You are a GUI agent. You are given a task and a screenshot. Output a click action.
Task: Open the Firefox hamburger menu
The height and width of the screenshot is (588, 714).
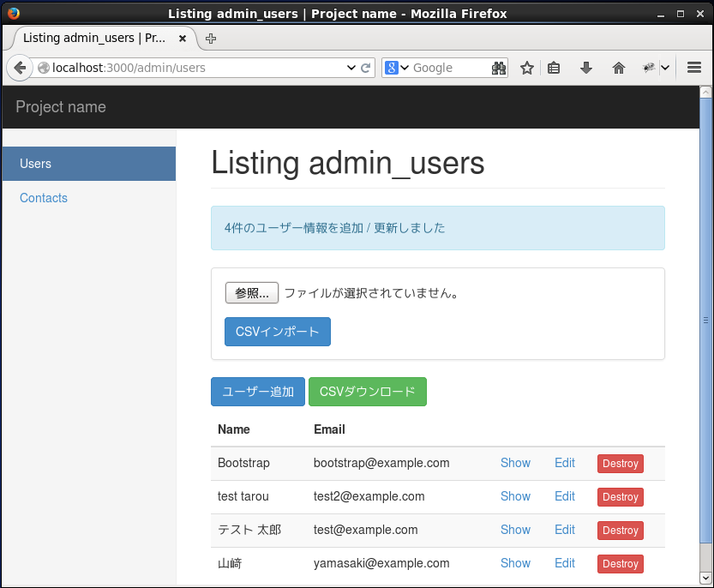(694, 68)
